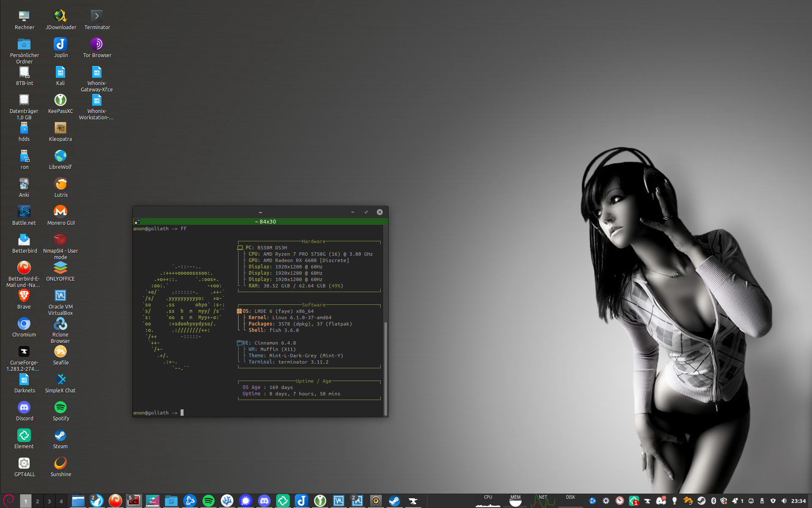Click the Spotify taskbar icon
This screenshot has width=812, height=508.
pos(208,501)
